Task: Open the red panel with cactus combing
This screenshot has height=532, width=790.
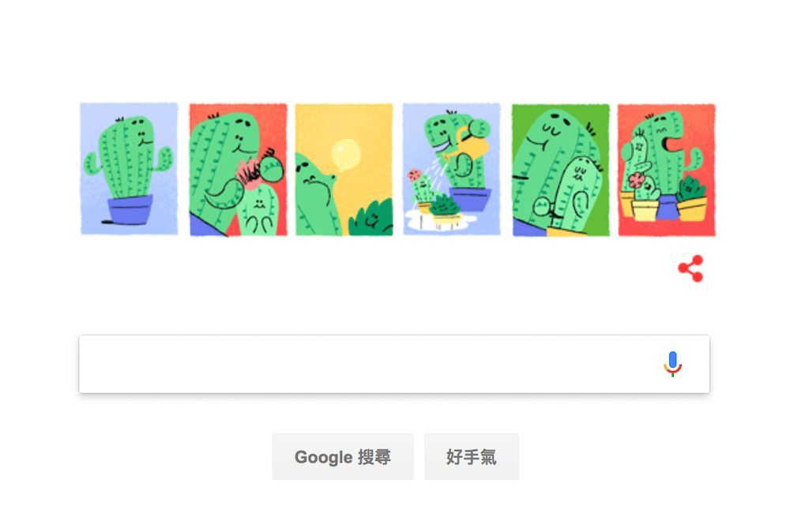Action: [238, 170]
